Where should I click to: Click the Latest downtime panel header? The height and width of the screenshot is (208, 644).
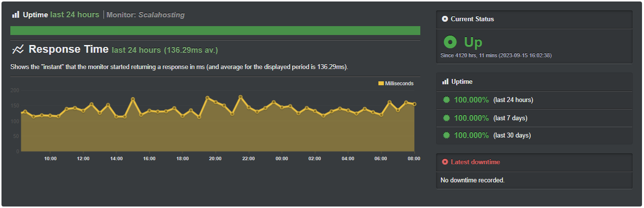(x=534, y=162)
